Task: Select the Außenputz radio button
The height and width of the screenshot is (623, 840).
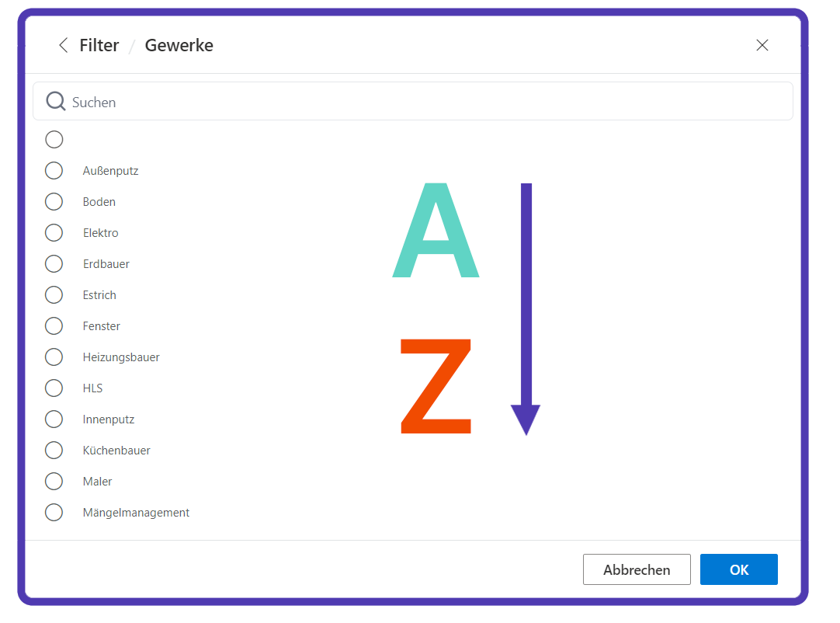Action: [54, 171]
